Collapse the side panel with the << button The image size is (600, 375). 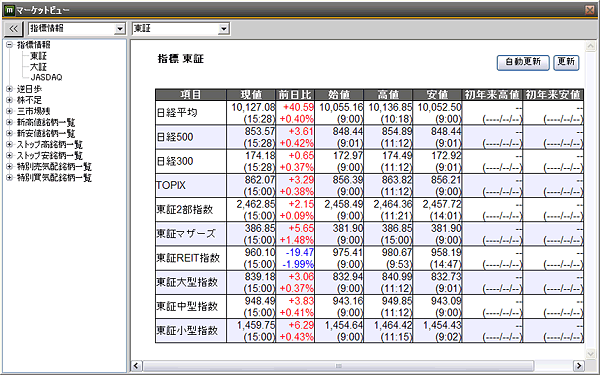(13, 29)
